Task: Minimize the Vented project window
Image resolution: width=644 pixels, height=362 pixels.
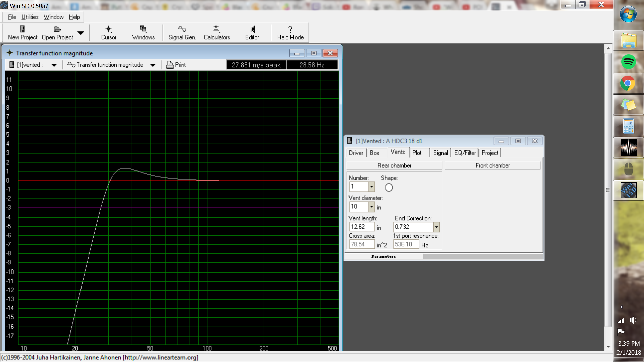Action: tap(501, 141)
